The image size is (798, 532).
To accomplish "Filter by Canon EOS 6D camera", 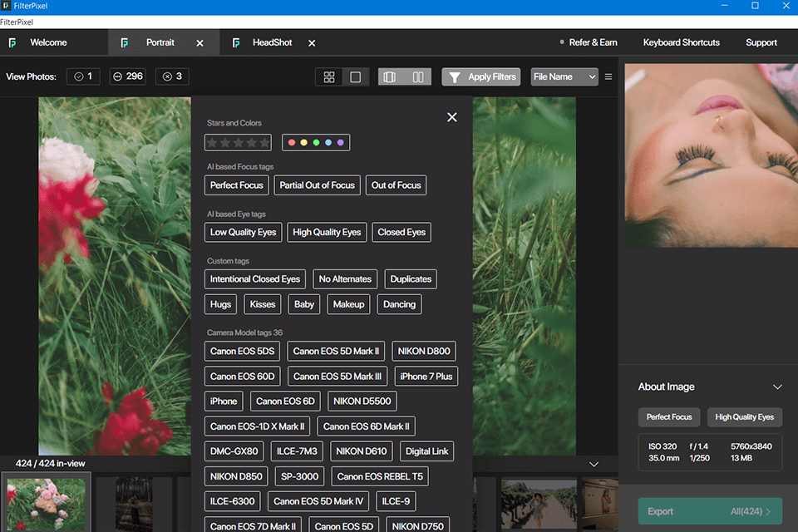I will click(285, 401).
